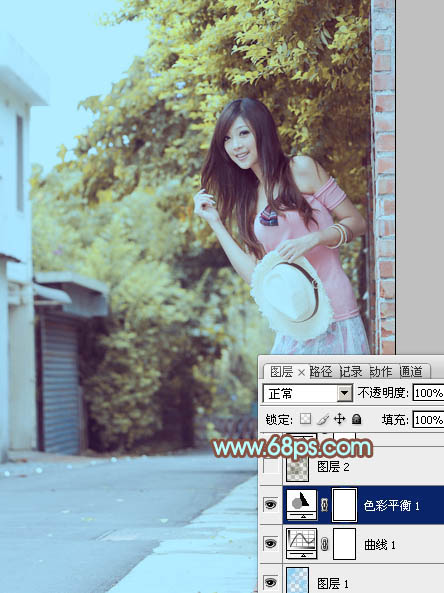Show the hidden 图层 2 layer
The height and width of the screenshot is (593, 444).
point(270,467)
